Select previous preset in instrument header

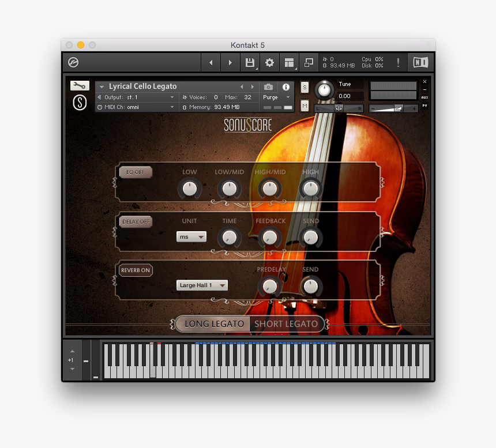(242, 86)
